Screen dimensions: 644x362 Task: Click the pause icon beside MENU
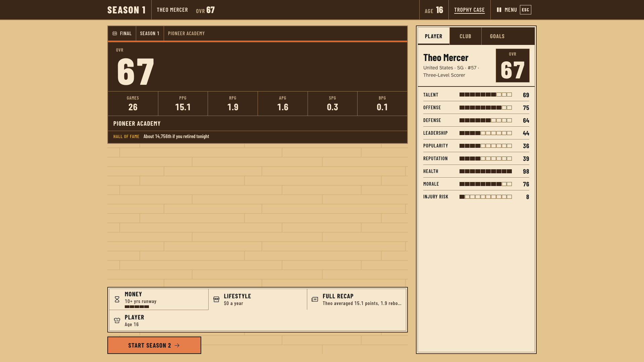pos(499,10)
